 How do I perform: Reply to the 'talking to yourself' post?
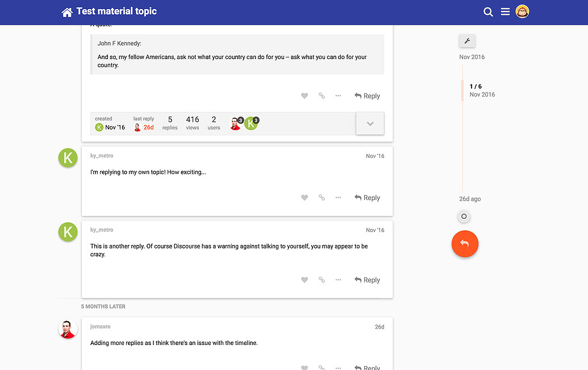pos(367,280)
